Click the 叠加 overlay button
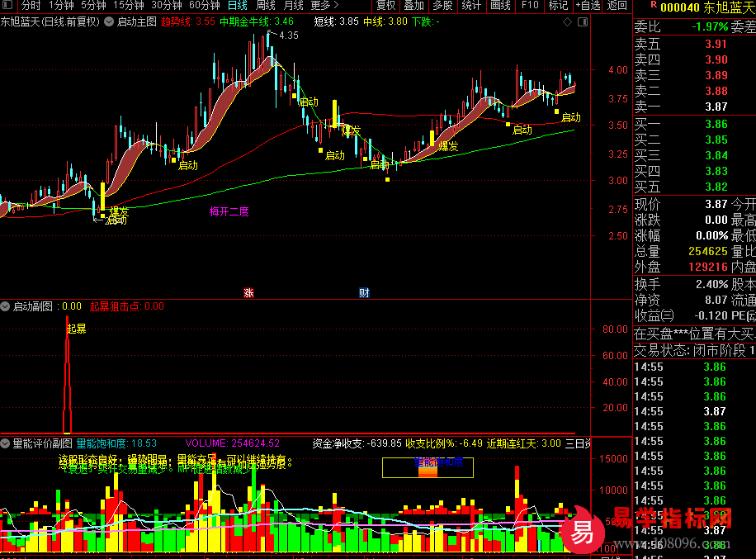756x559 pixels. (x=414, y=6)
